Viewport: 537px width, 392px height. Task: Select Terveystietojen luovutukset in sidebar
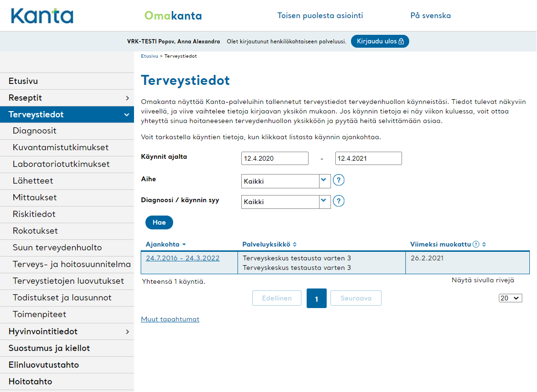pos(67,281)
